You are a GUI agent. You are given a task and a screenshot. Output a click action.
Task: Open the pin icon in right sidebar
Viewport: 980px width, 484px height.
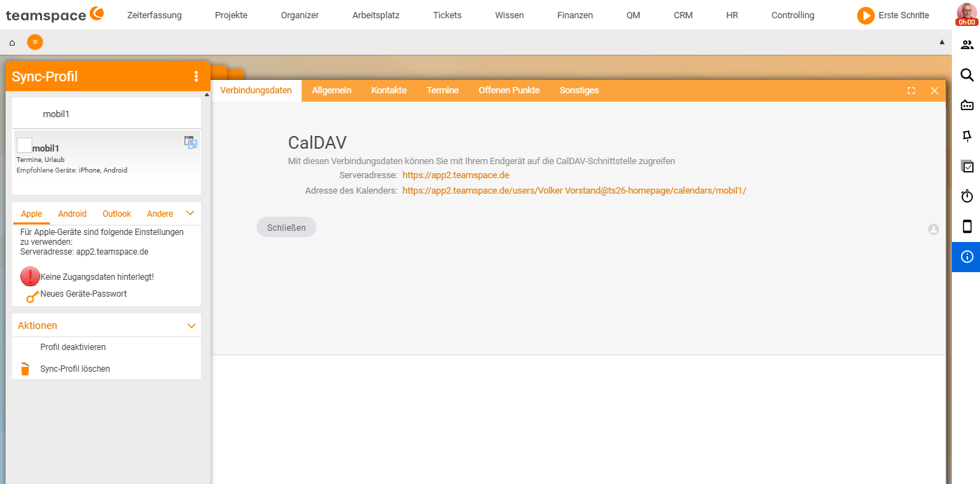point(967,136)
